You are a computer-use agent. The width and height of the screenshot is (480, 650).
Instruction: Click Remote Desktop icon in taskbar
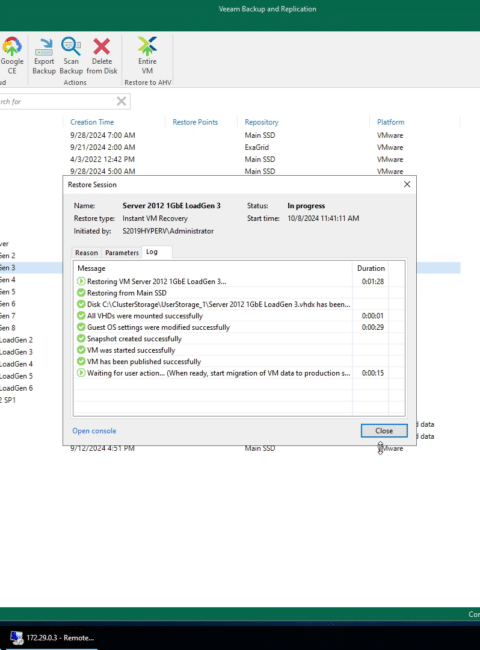(17, 638)
